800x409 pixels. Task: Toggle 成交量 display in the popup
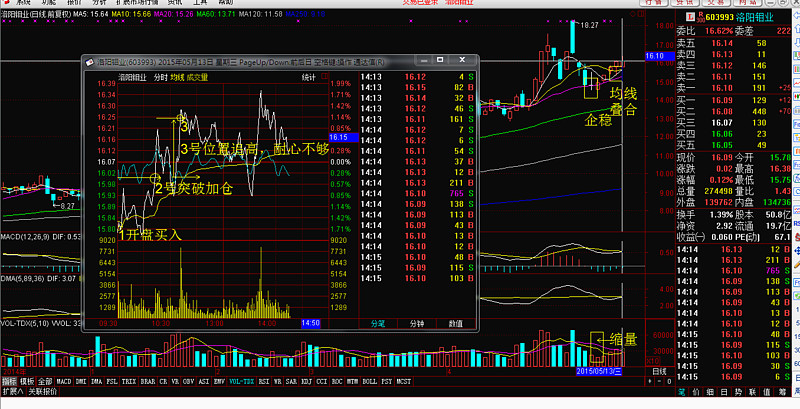(198, 77)
